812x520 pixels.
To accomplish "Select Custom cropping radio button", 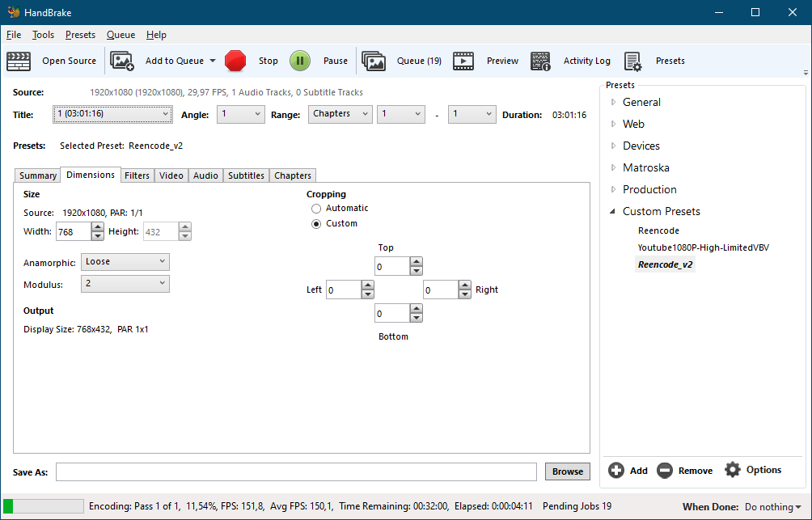I will 316,224.
